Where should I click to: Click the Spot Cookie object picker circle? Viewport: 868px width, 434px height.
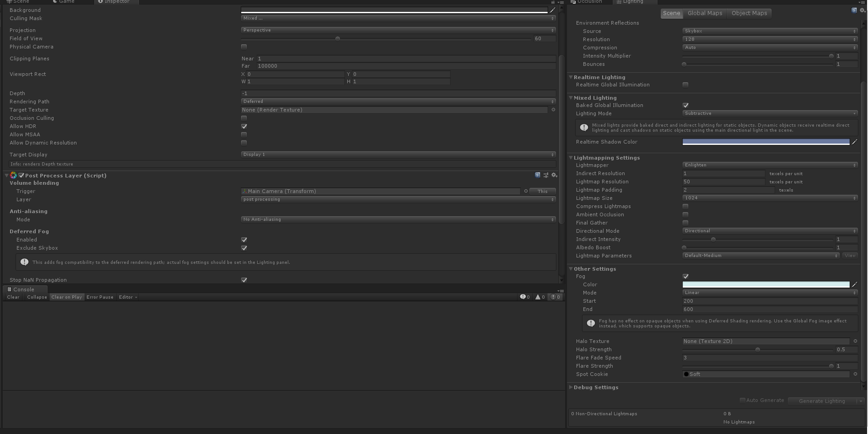click(x=855, y=374)
